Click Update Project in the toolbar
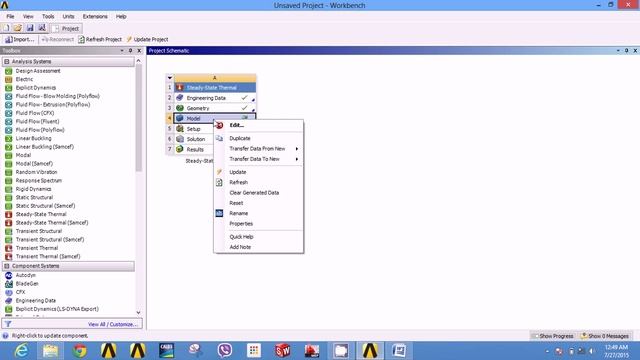Screen dimensions: 640x360 coord(147,40)
